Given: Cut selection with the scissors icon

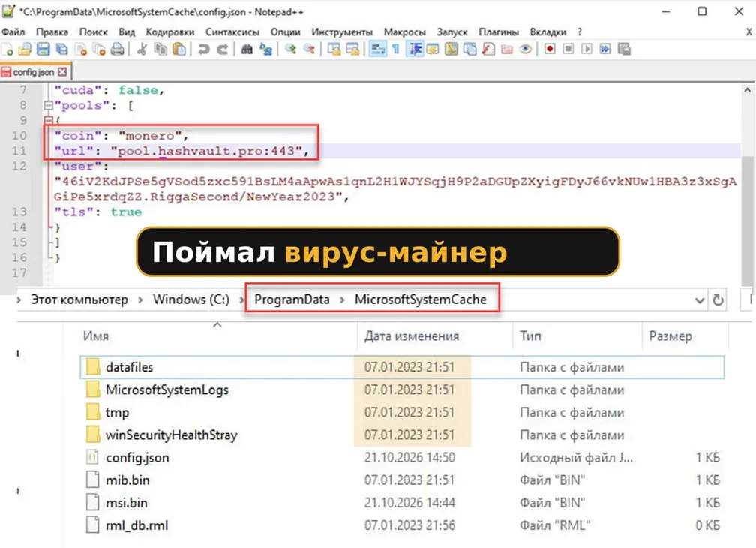Looking at the screenshot, I should pyautogui.click(x=142, y=50).
